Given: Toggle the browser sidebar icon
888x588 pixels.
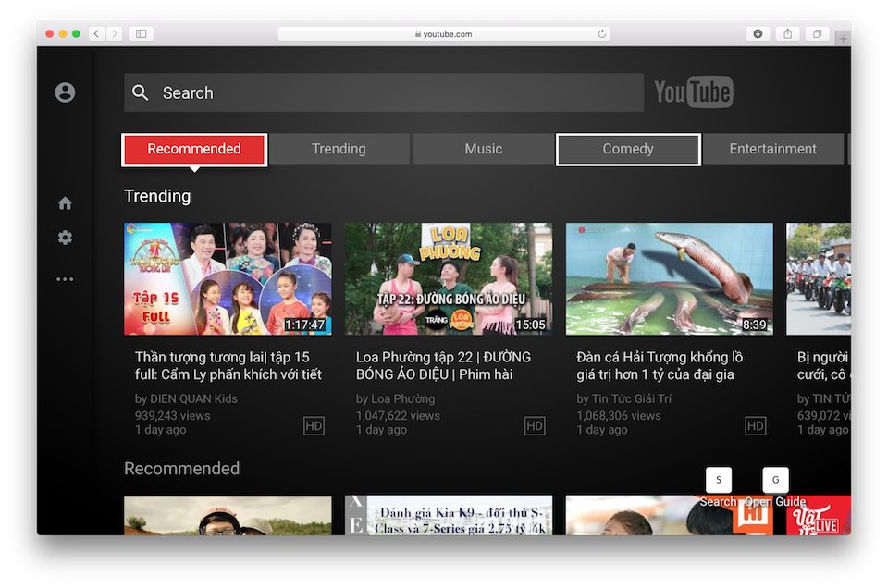Looking at the screenshot, I should 140,33.
